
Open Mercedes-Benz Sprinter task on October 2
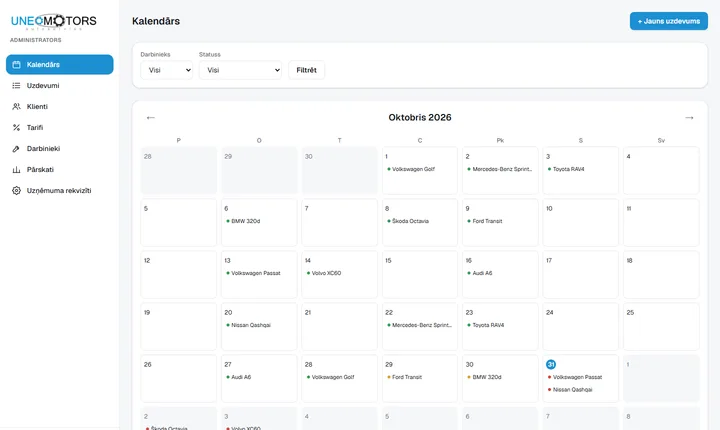500,169
